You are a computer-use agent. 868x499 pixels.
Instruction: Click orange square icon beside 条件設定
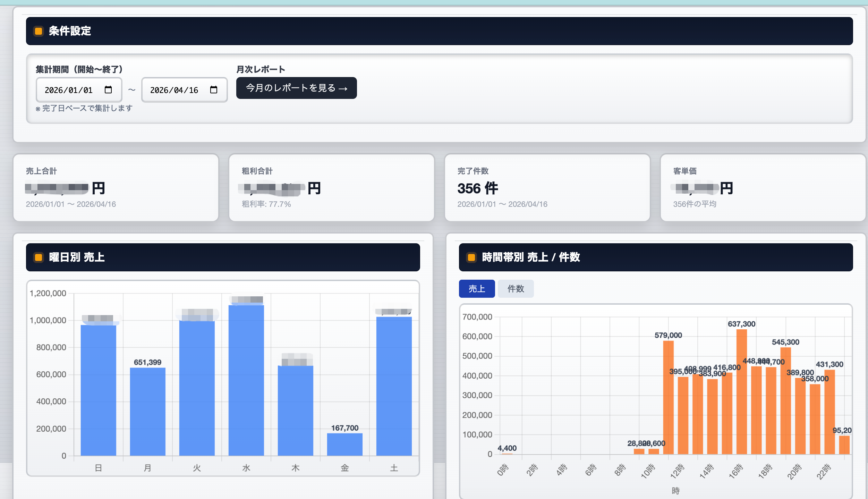point(39,31)
